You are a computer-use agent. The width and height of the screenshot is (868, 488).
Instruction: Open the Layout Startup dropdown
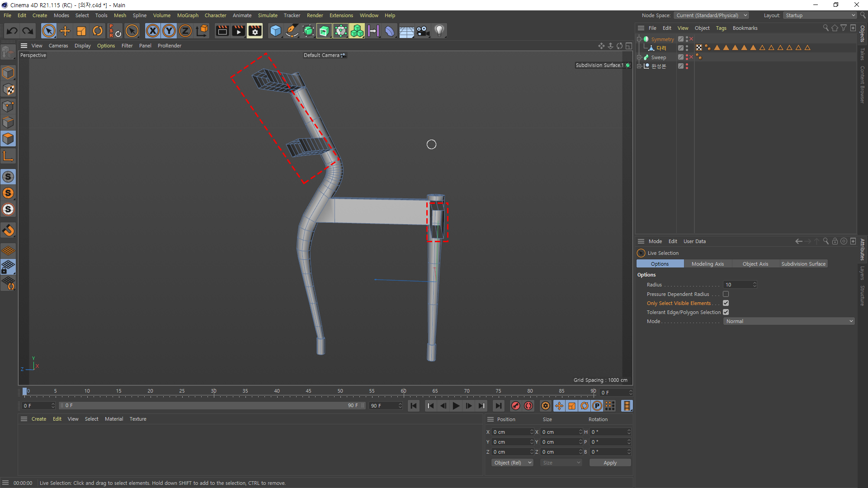click(x=820, y=15)
